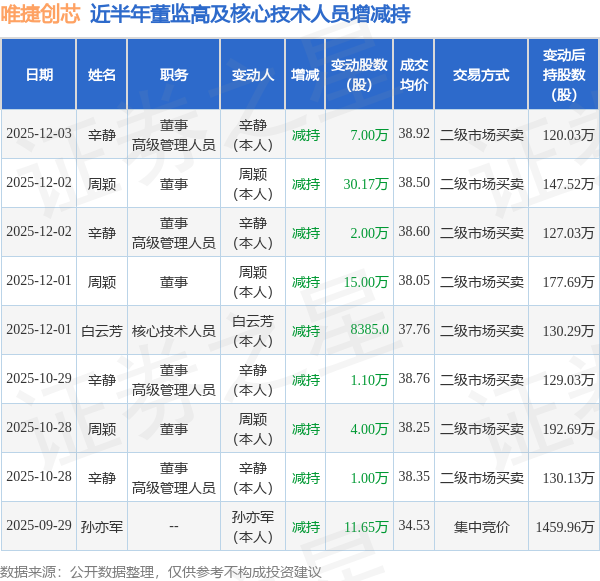Click holdings value 192.69万
The height and width of the screenshot is (581, 600).
tap(569, 429)
